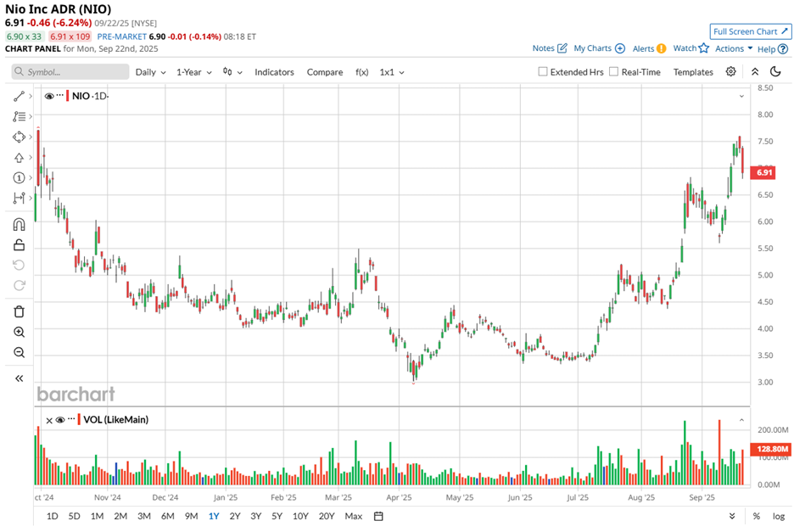Redo the last chart action
The width and height of the screenshot is (794, 532).
pyautogui.click(x=19, y=286)
